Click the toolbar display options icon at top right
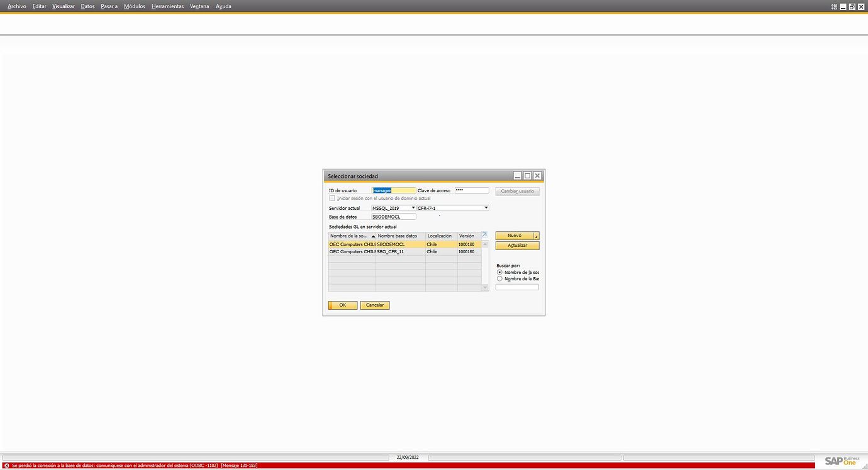Image resolution: width=868 pixels, height=470 pixels. [x=834, y=6]
